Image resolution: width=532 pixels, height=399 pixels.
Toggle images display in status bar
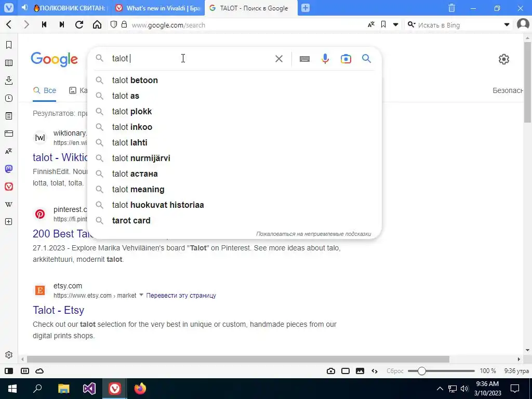pyautogui.click(x=360, y=371)
